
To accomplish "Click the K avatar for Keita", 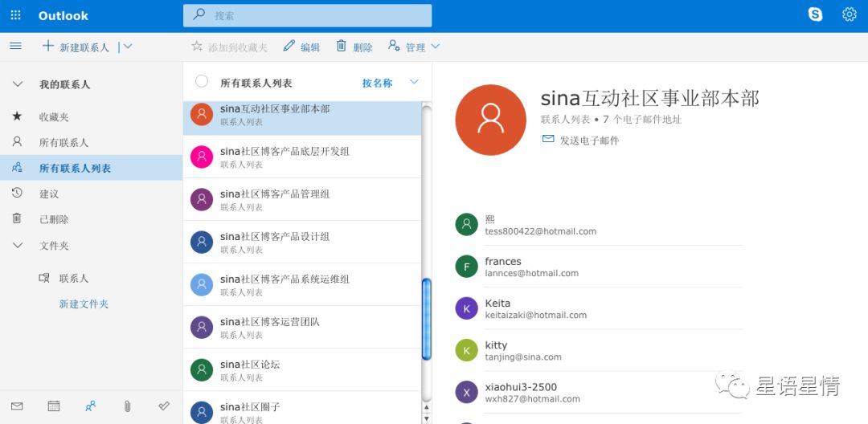I will point(467,308).
